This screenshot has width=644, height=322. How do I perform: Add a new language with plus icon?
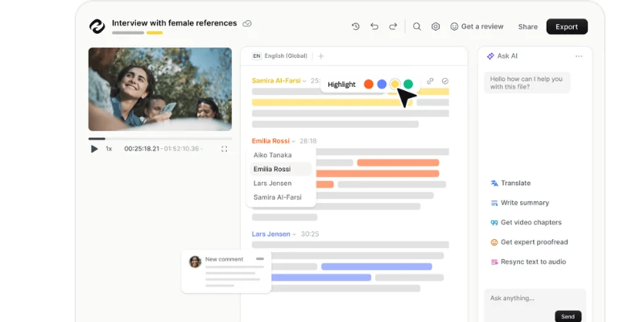point(321,56)
